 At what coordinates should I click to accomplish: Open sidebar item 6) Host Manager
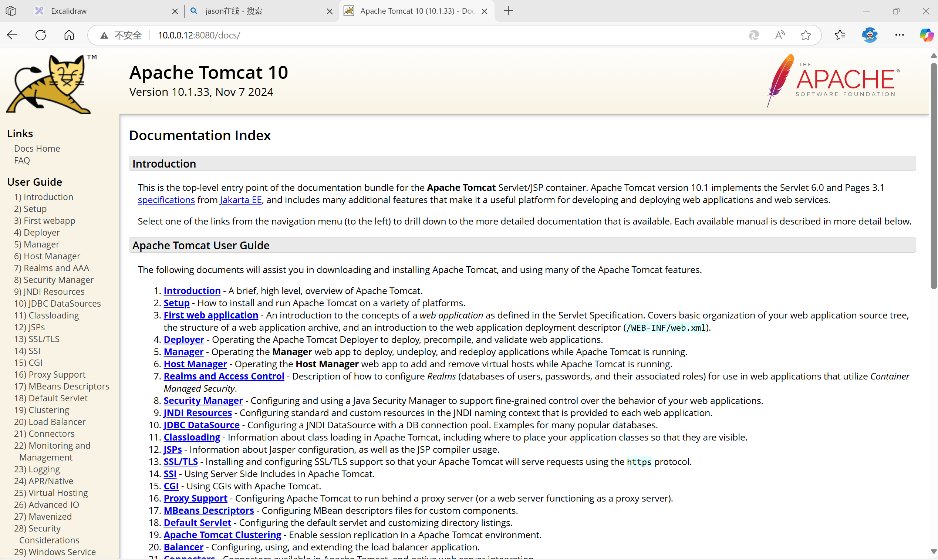[x=47, y=256]
